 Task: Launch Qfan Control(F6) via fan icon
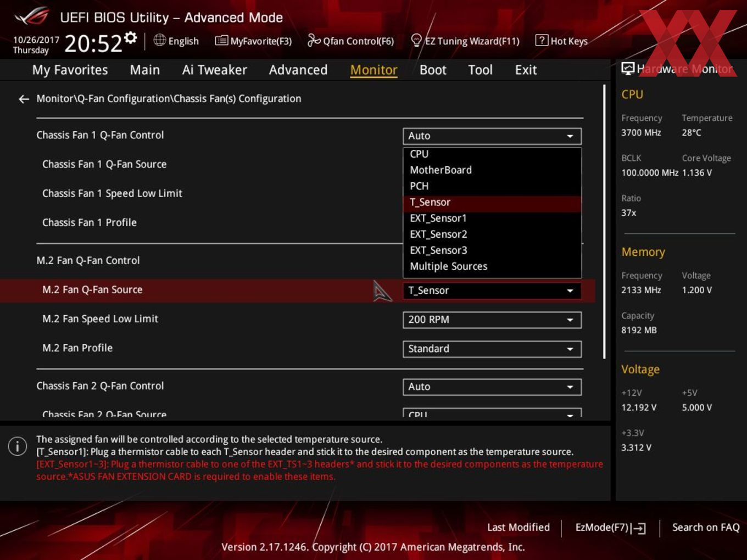[x=314, y=40]
